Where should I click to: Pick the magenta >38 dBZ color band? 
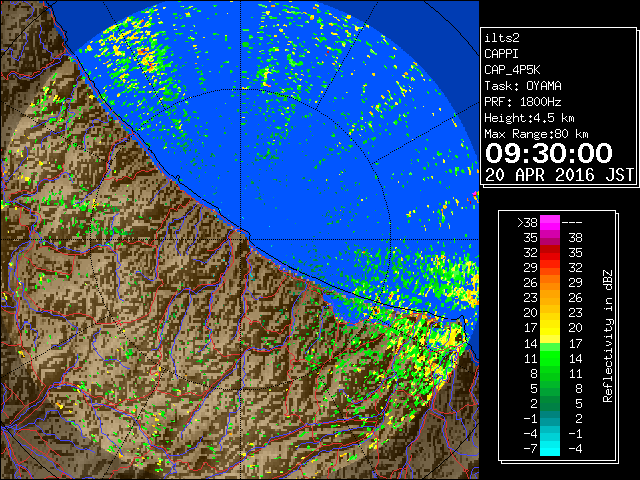[550, 223]
